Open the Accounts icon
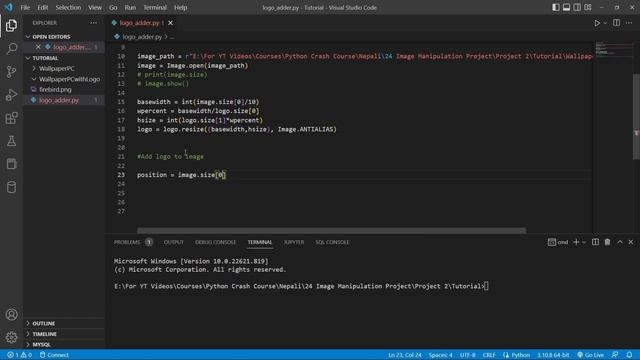The image size is (640, 360). [x=11, y=315]
